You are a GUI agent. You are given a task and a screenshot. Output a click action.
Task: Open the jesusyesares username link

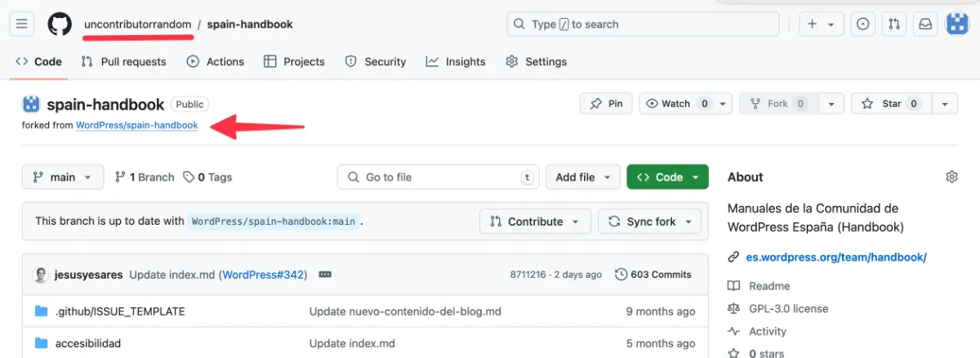coord(88,275)
